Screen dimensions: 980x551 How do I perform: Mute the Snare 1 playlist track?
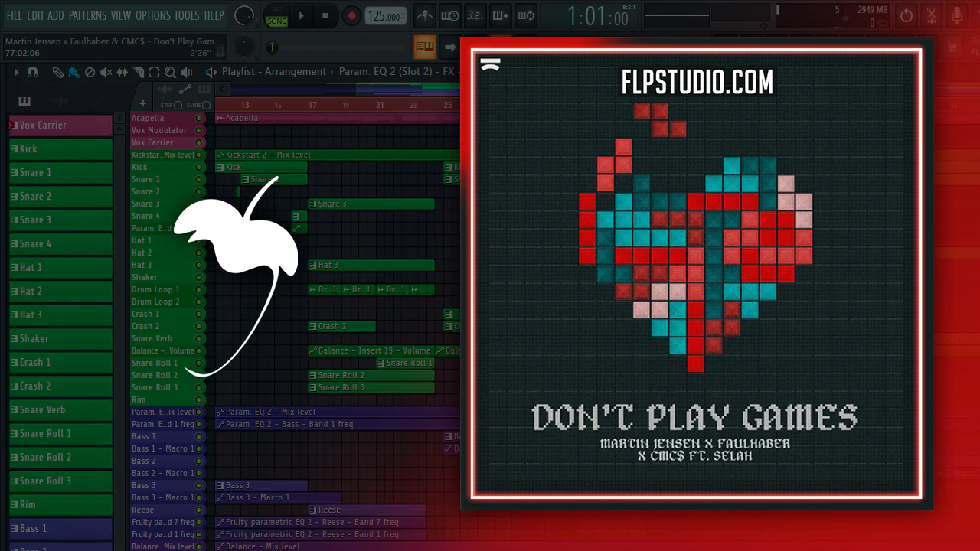[199, 179]
